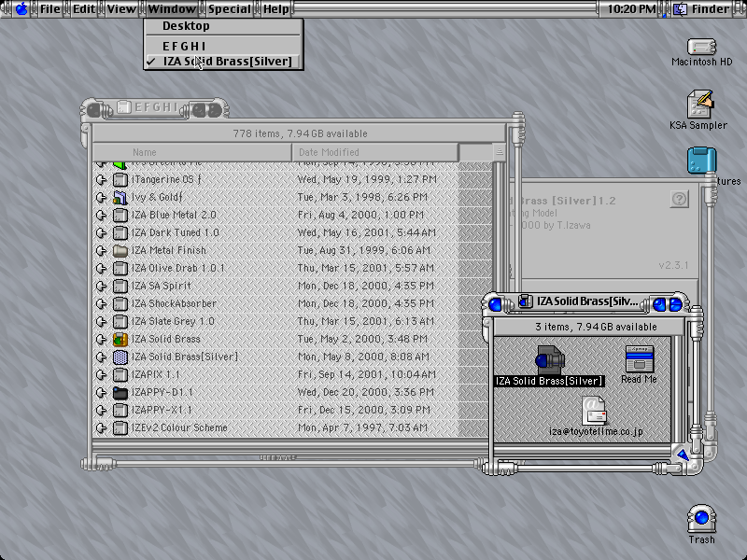Viewport: 747px width, 560px height.
Task: Expand the IZA ShockAbsorber row
Action: 101,304
